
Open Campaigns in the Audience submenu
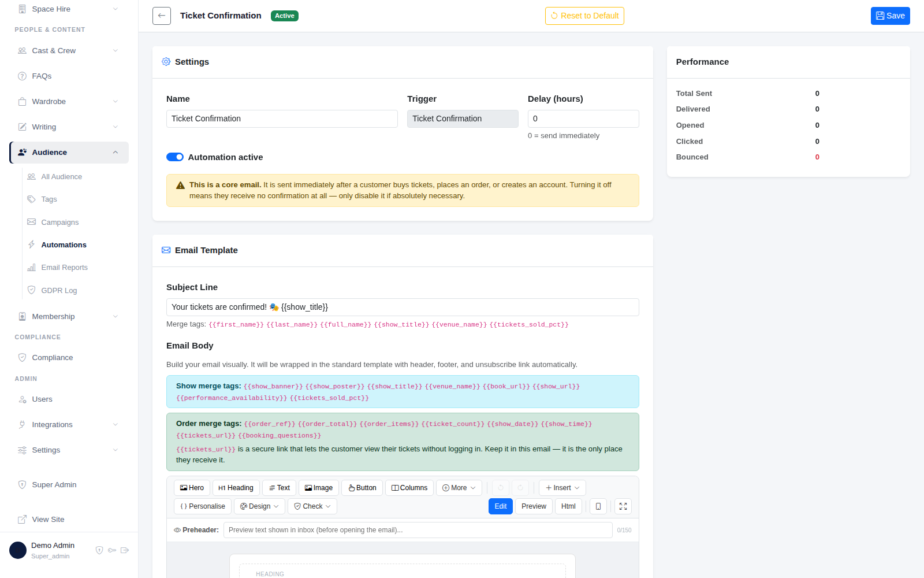tap(59, 223)
